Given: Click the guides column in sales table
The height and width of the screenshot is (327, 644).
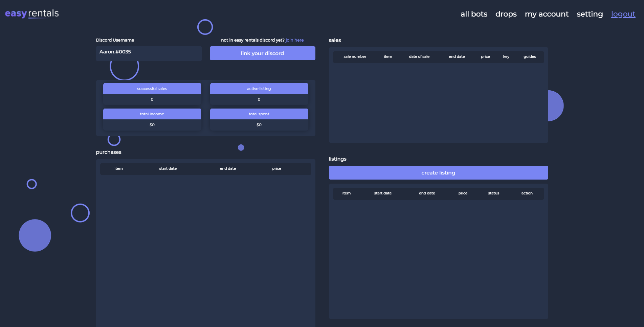Looking at the screenshot, I should (x=530, y=56).
